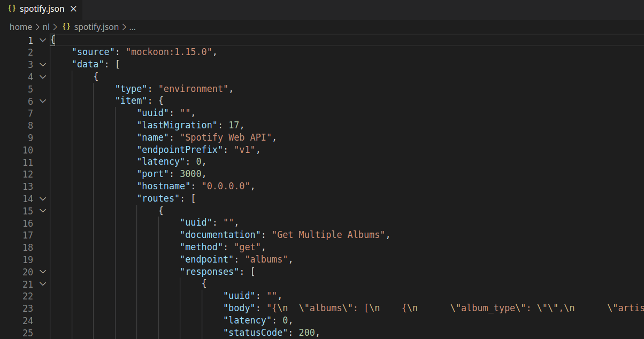The image size is (644, 339).
Task: Click the "Get Multiple Albums" documentation string
Action: [x=328, y=234]
